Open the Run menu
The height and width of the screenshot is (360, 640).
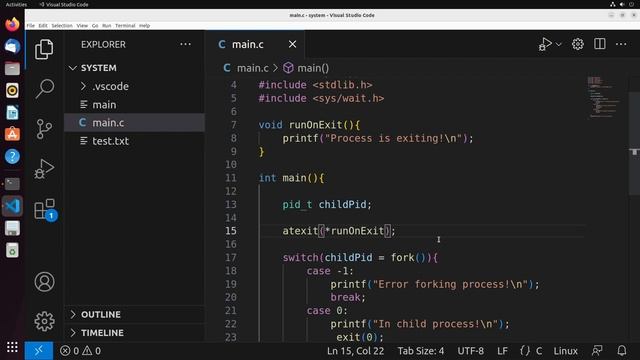tap(107, 25)
